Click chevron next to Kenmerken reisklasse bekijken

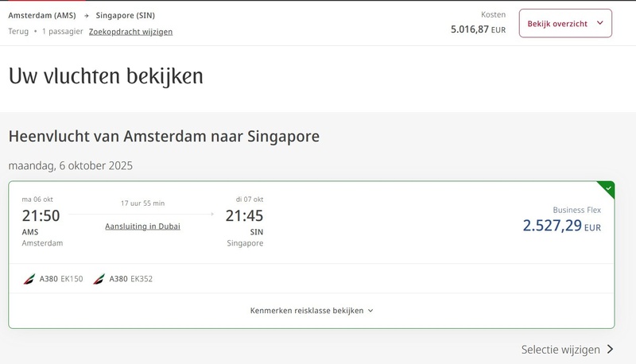coord(370,312)
